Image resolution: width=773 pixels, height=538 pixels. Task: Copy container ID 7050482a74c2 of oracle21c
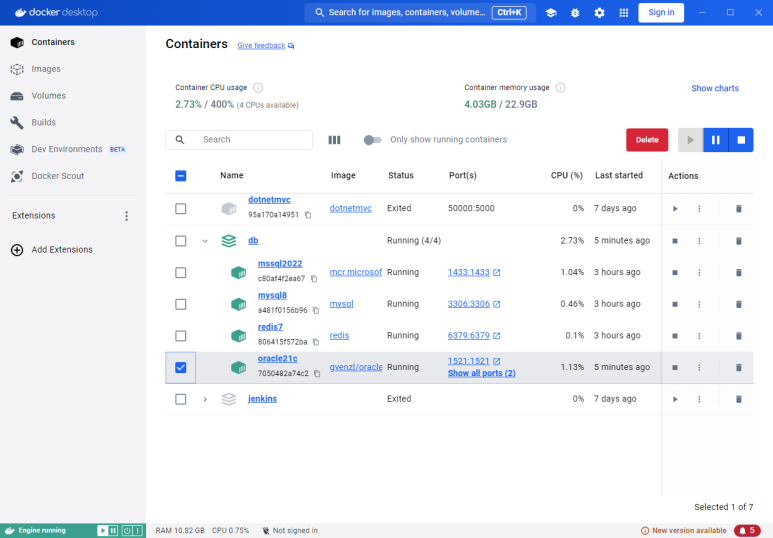[x=317, y=373]
